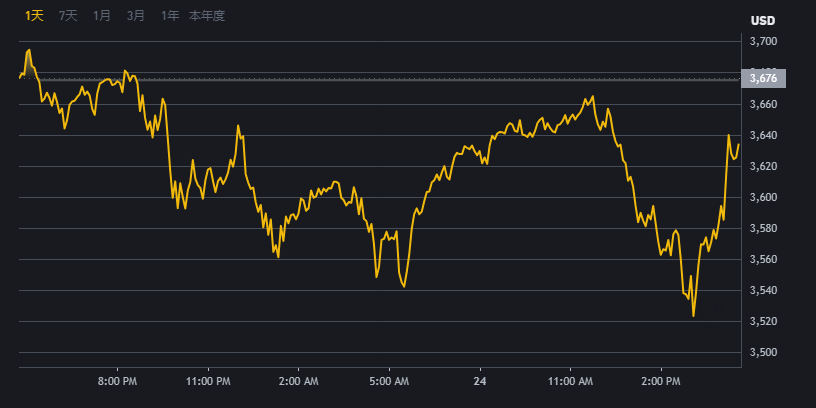Click the 2:00 AM time axis label
Image resolution: width=816 pixels, height=408 pixels.
click(x=298, y=382)
